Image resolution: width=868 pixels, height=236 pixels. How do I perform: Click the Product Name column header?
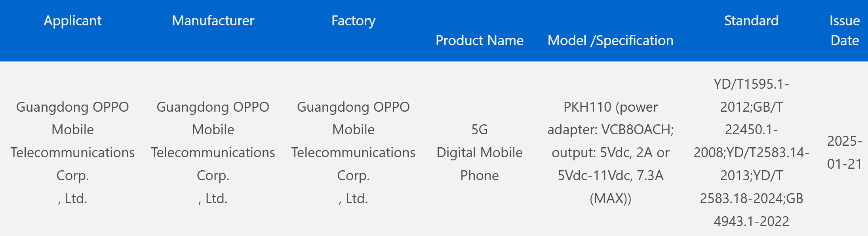tap(479, 40)
